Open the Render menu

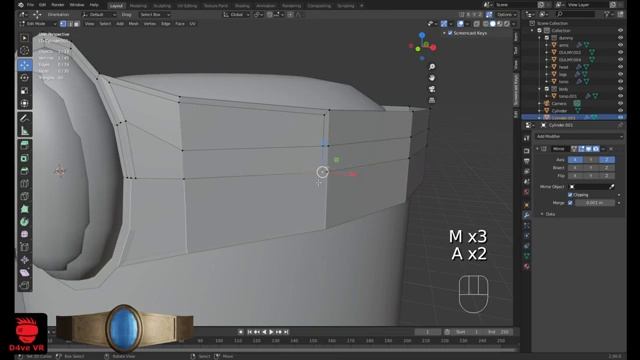tap(58, 5)
